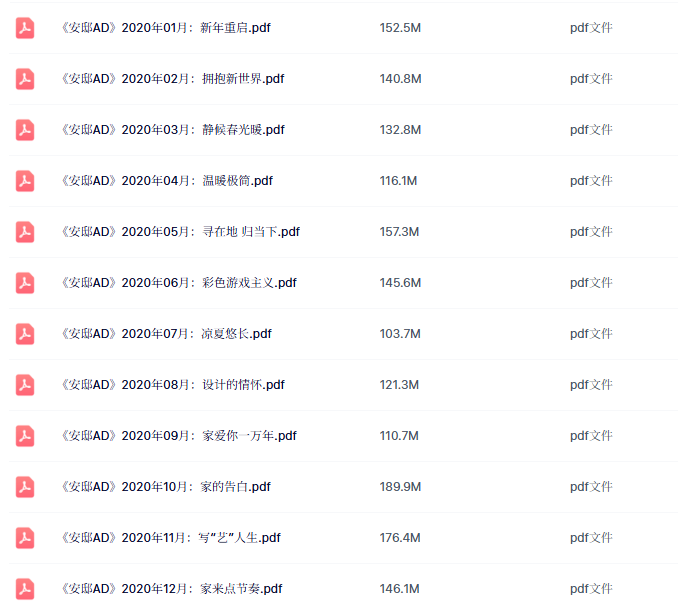Click the PDF icon for 2020年01月 新年重启

(x=25, y=28)
